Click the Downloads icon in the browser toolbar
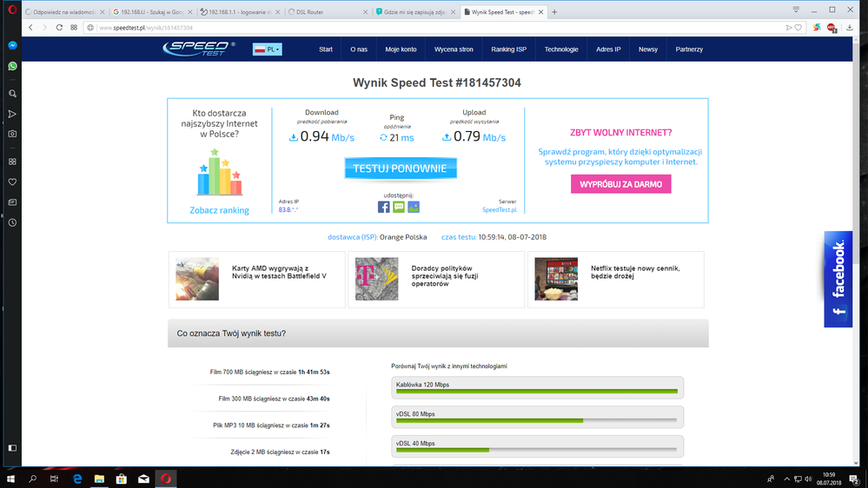 849,28
